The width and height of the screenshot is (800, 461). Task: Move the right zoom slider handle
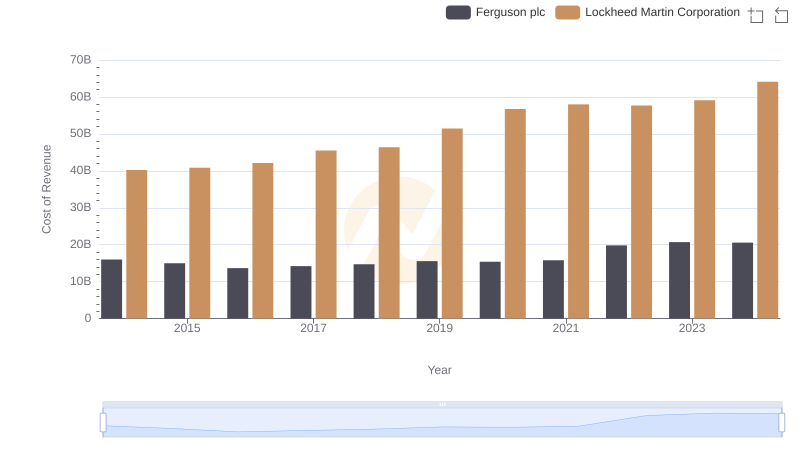point(782,422)
